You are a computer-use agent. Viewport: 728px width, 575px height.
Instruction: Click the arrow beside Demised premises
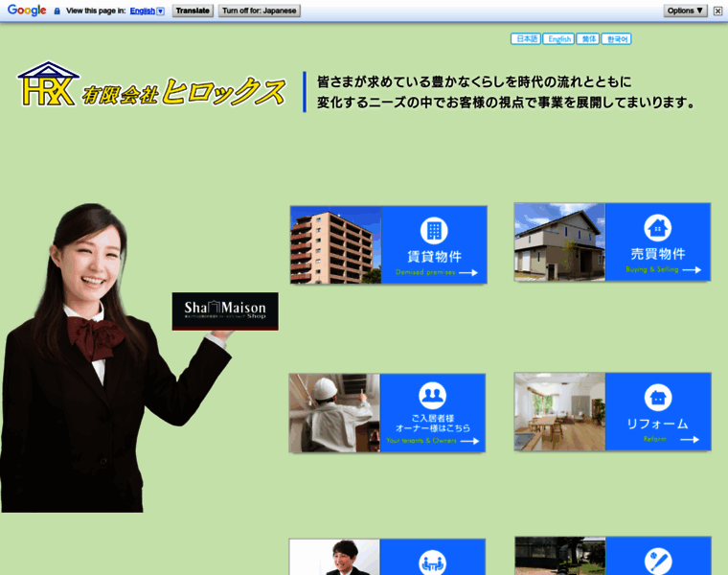coord(468,272)
